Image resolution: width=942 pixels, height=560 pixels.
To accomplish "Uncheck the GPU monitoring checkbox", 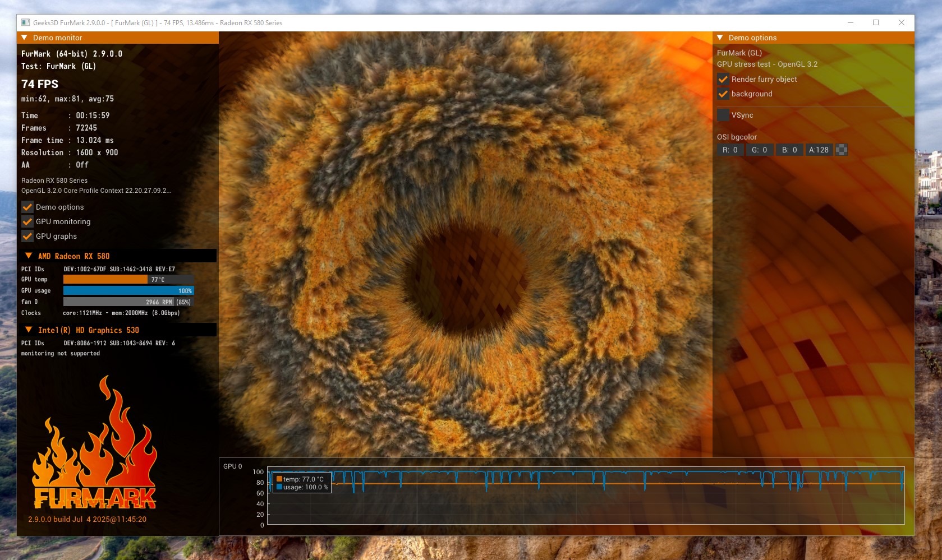I will click(x=27, y=221).
